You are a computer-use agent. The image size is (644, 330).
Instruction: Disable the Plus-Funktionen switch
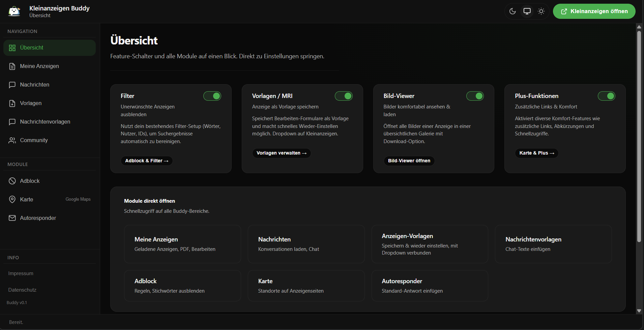click(606, 96)
